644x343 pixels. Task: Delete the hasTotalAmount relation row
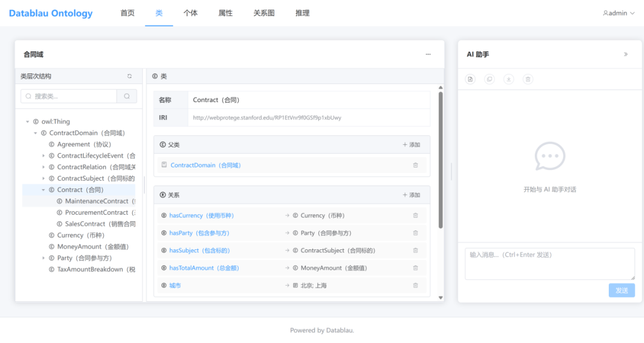(416, 268)
